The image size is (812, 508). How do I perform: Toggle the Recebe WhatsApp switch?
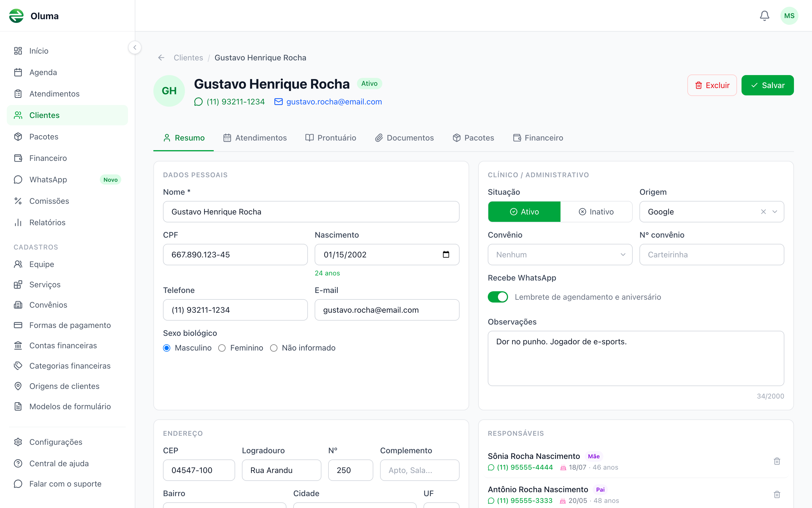click(498, 297)
